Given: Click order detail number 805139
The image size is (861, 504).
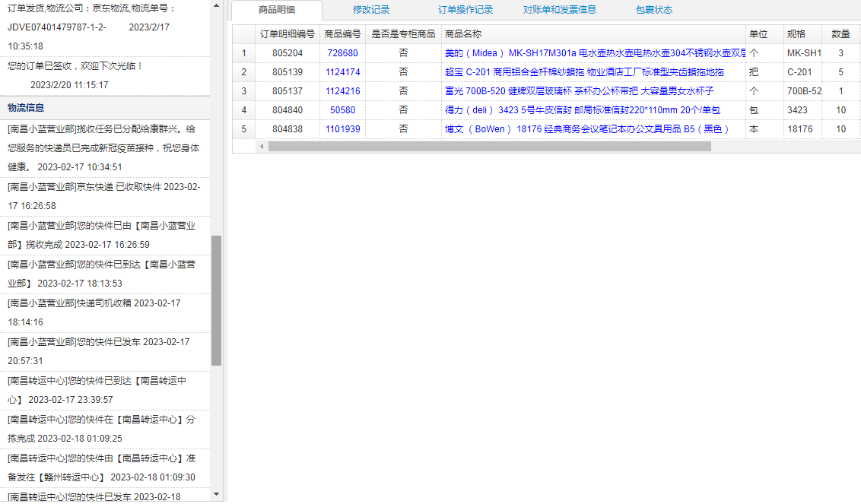Looking at the screenshot, I should coord(288,72).
